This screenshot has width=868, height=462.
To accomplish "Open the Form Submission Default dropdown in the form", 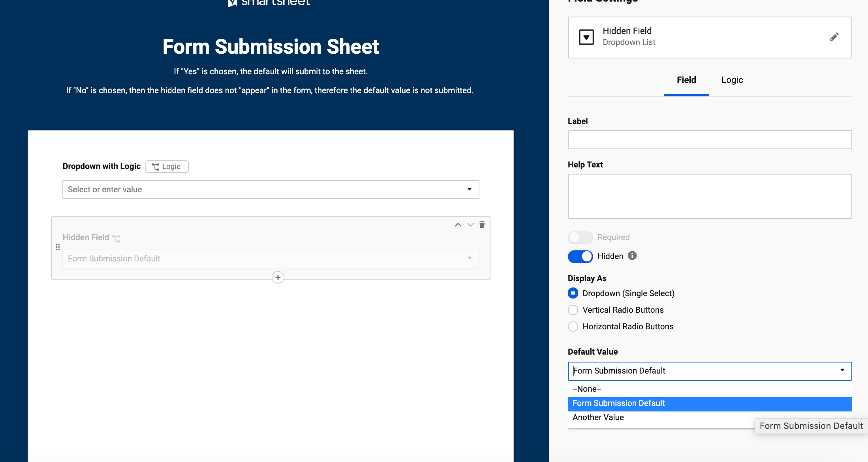I will (x=271, y=259).
